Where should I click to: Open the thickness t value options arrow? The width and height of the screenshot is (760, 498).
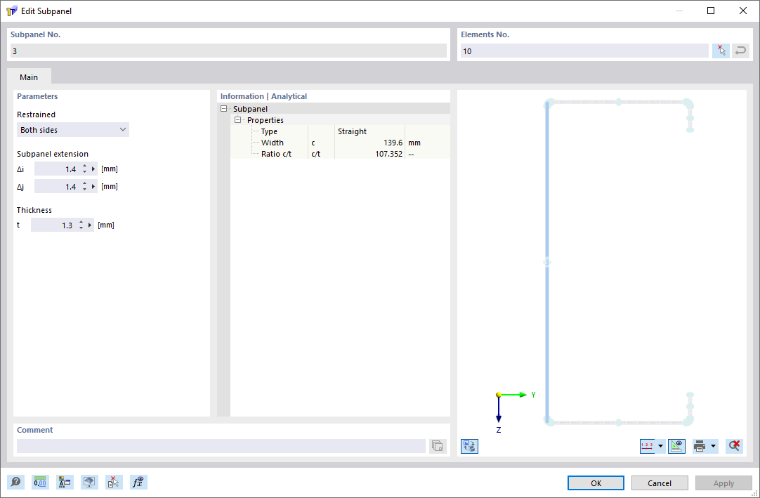(90, 225)
